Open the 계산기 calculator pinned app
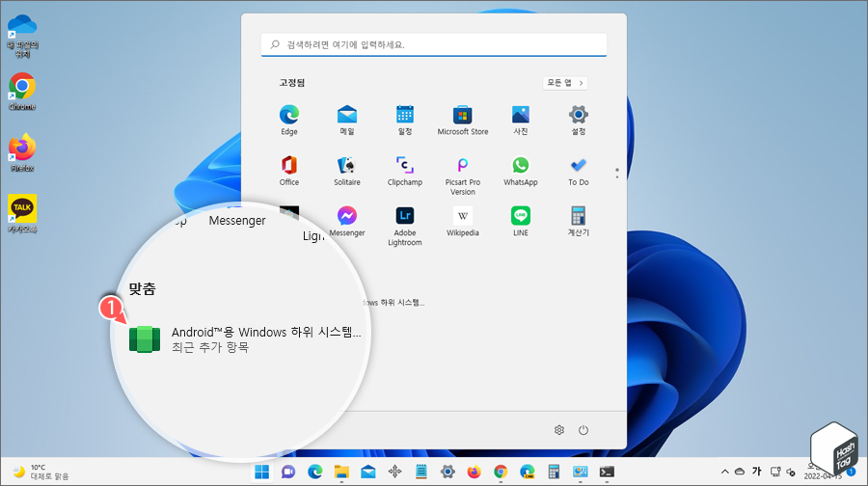This screenshot has height=486, width=868. [x=579, y=222]
